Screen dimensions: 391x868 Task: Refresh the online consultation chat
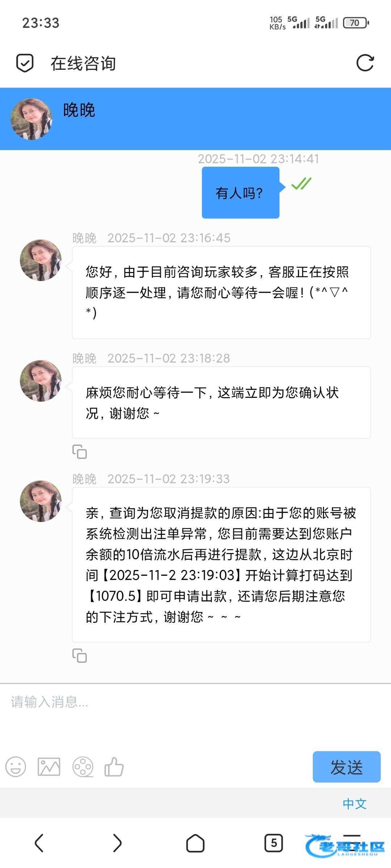tap(365, 63)
